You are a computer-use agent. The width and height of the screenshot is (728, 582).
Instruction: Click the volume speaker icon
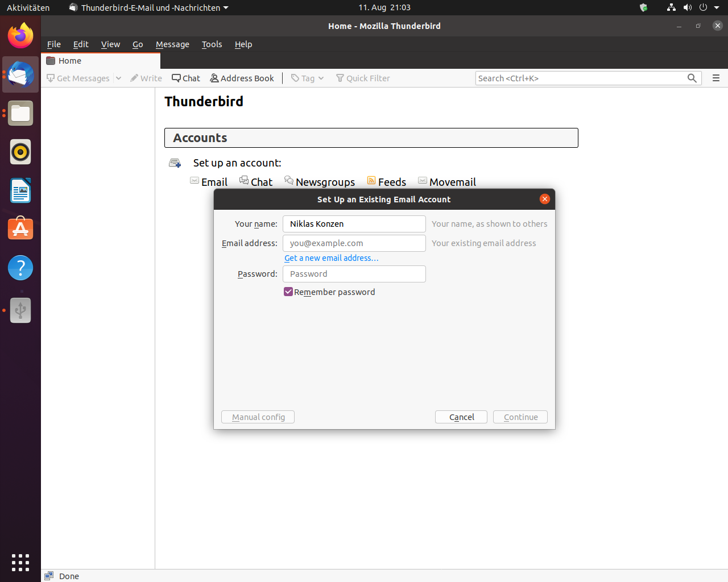pyautogui.click(x=688, y=7)
